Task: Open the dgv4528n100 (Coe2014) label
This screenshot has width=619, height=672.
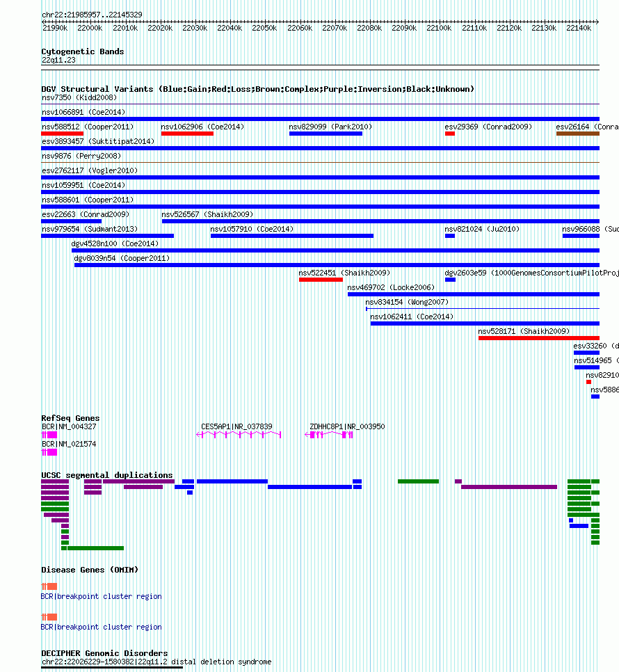Action: [x=115, y=243]
